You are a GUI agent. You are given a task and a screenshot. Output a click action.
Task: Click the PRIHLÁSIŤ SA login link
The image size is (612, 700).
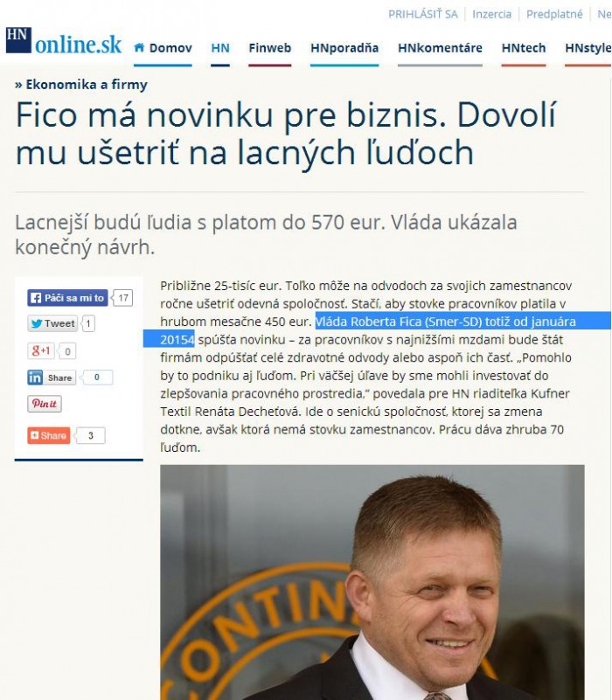[x=422, y=14]
